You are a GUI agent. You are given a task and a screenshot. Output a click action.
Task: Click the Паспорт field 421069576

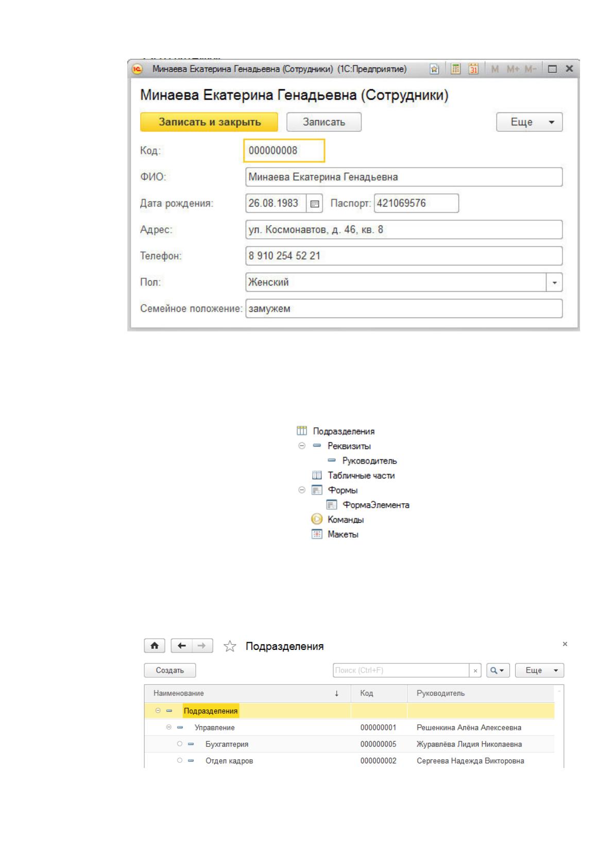[x=416, y=203]
